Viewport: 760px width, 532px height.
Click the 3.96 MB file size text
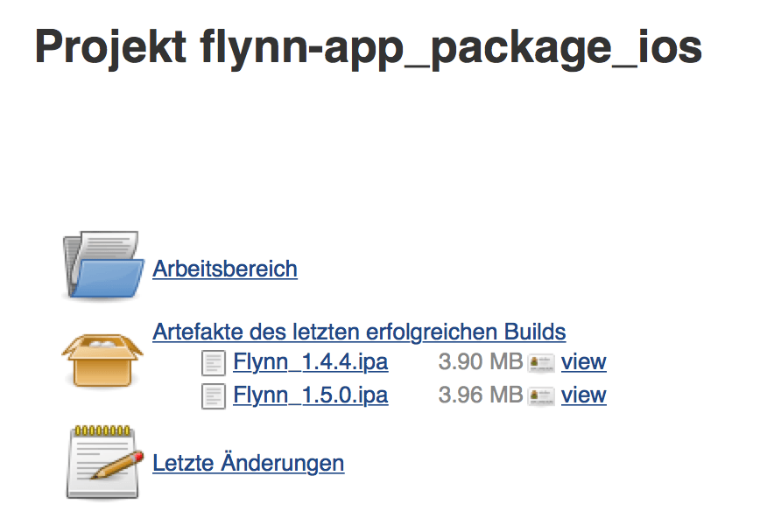click(x=480, y=395)
